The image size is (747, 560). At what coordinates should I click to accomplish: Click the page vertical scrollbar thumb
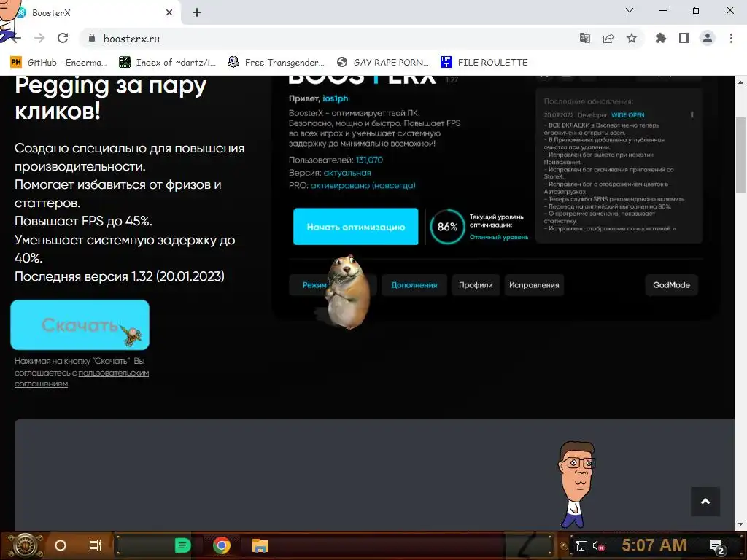740,155
